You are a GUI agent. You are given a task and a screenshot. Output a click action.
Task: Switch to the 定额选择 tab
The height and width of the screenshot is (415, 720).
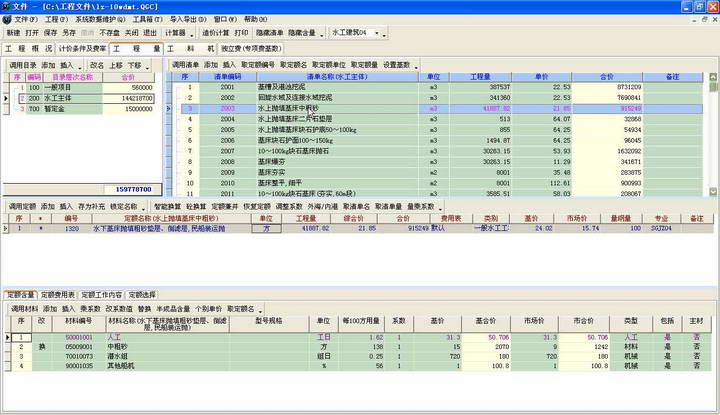tap(142, 295)
